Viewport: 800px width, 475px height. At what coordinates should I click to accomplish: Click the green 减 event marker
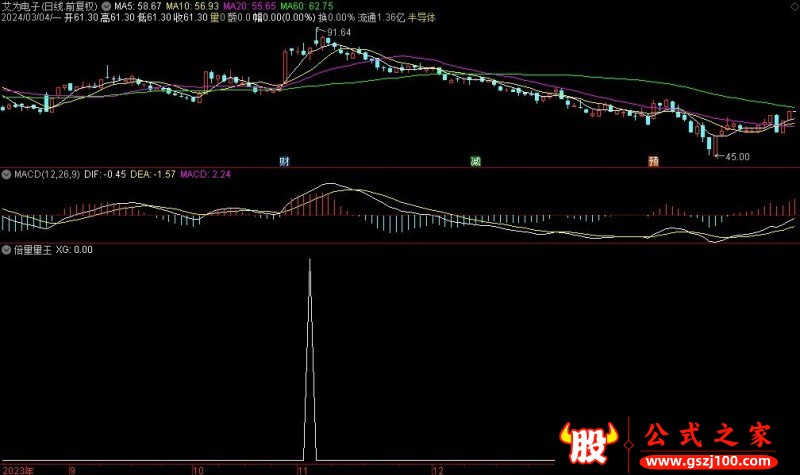click(475, 160)
